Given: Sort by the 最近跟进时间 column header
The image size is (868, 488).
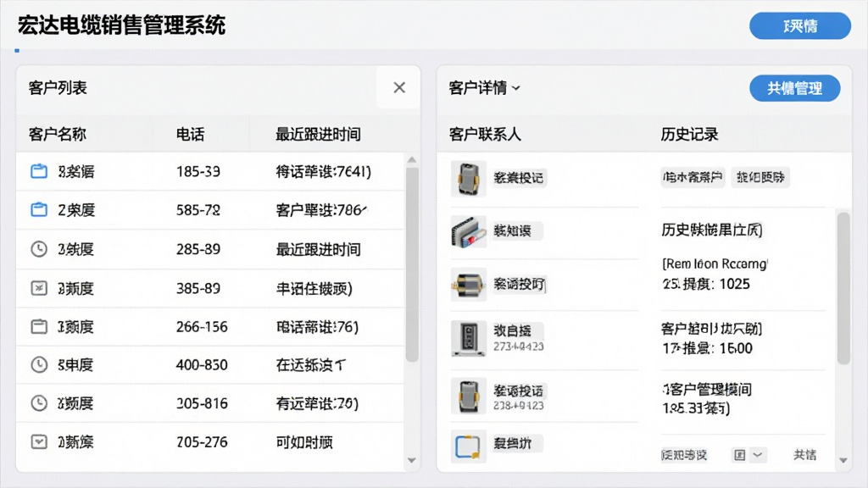Looking at the screenshot, I should tap(319, 134).
